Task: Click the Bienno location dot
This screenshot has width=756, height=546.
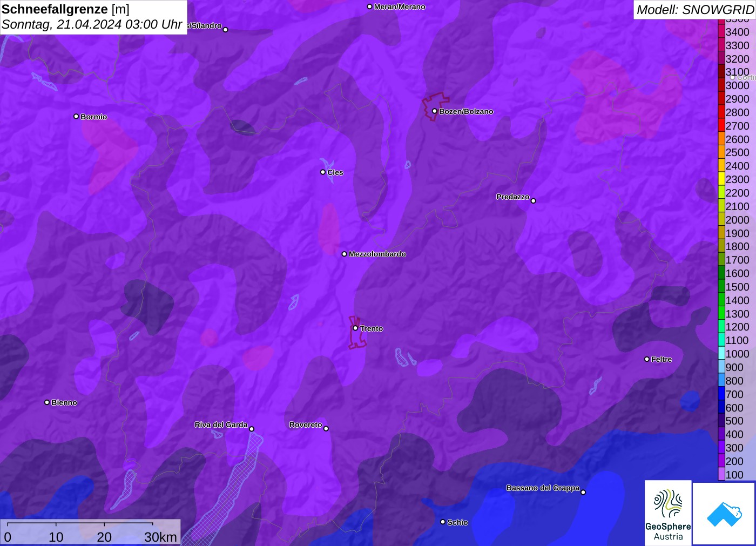Action: click(47, 402)
